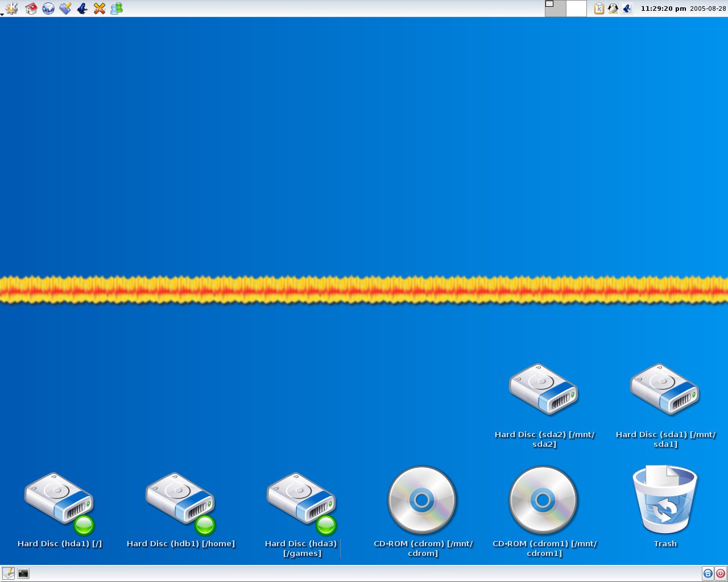Open CD-ROM (cdrom1) [/mnt/cdrom1] icon
The width and height of the screenshot is (728, 582).
(544, 501)
